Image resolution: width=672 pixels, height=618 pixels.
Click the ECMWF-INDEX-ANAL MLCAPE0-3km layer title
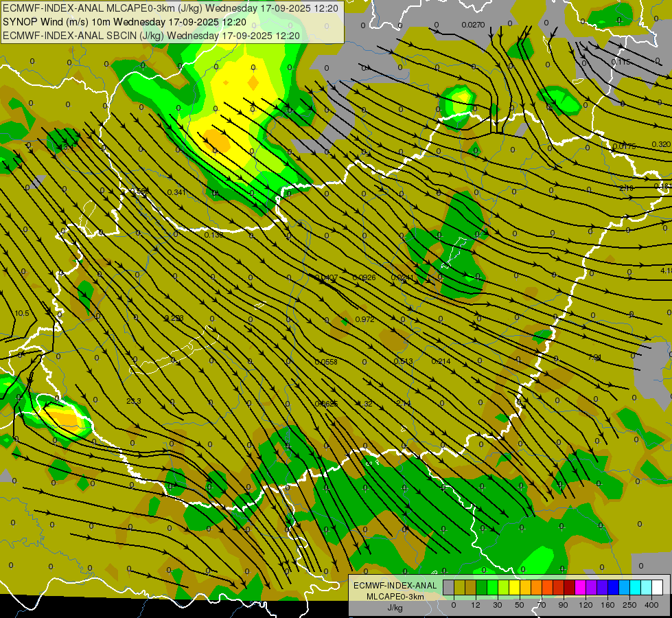pyautogui.click(x=170, y=9)
